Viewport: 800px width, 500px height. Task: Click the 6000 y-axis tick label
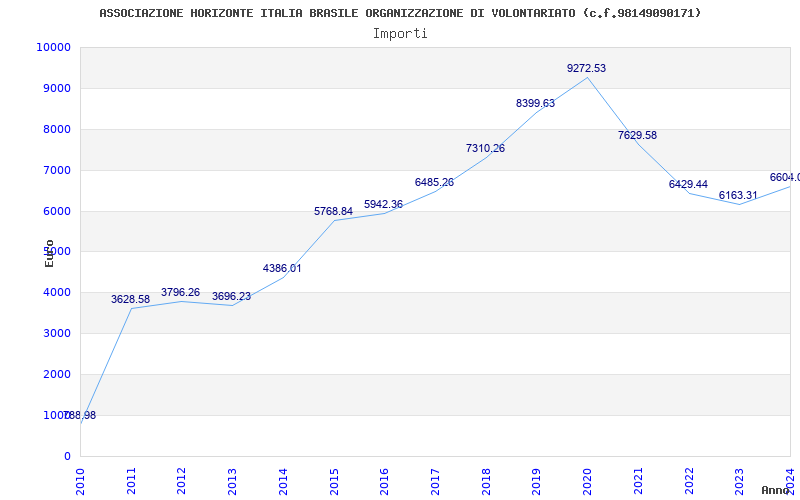click(57, 211)
